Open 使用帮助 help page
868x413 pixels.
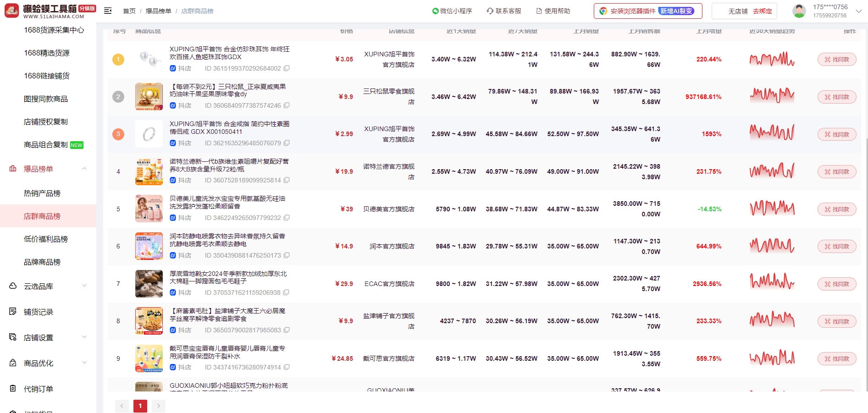pos(553,11)
